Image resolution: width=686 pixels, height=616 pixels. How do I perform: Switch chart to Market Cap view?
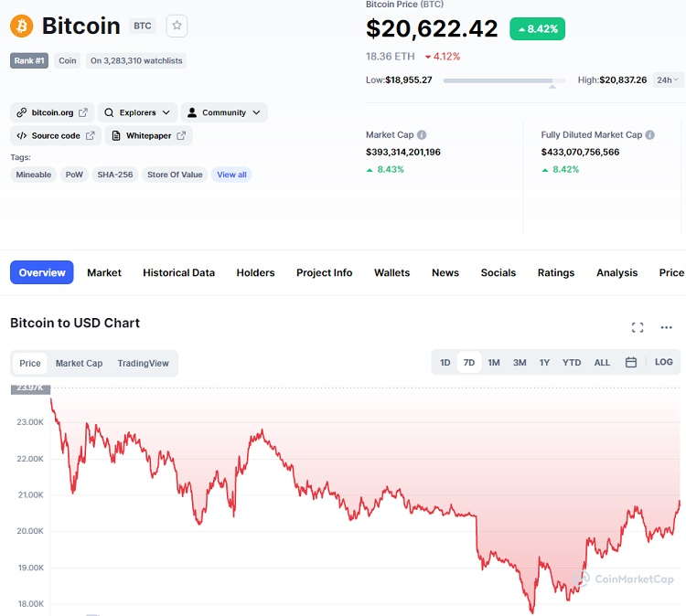[79, 364]
